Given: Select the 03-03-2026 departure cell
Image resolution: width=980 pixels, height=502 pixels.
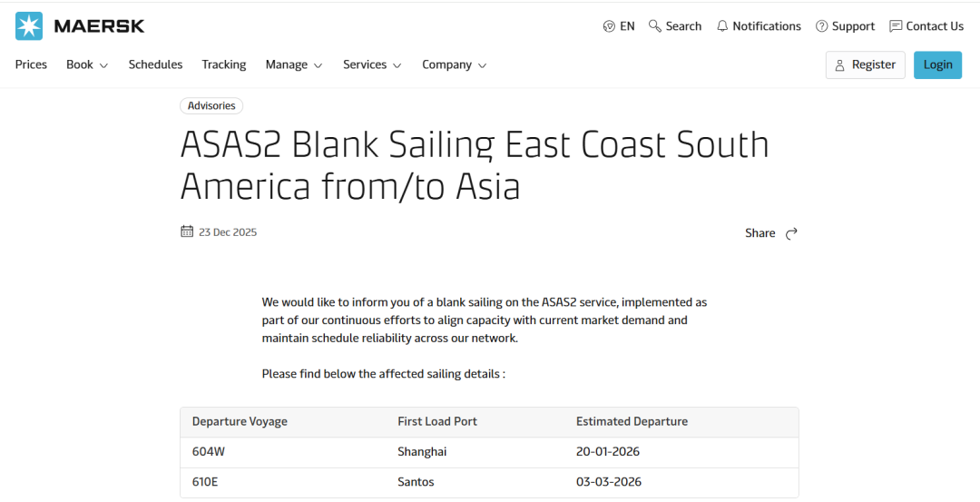Looking at the screenshot, I should (609, 482).
